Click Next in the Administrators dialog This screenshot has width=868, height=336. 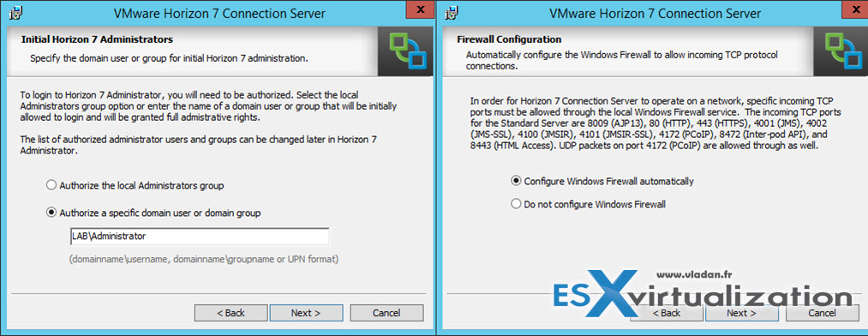coord(306,313)
